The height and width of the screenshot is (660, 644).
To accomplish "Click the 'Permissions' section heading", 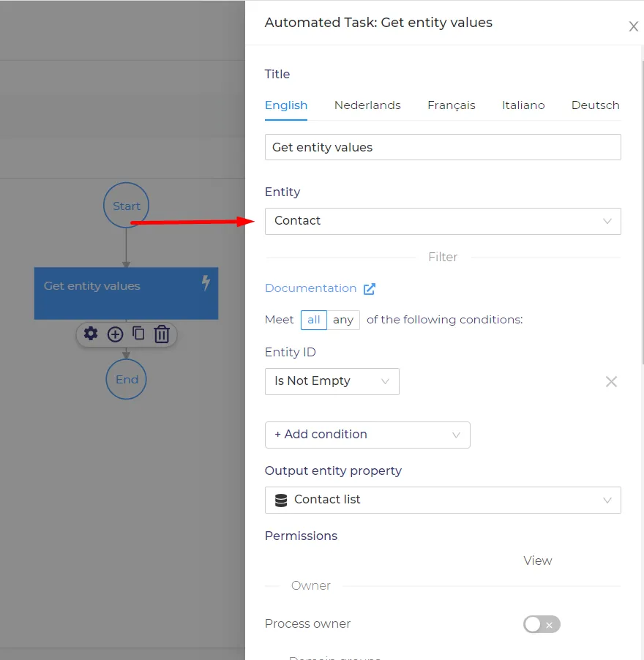I will [301, 536].
